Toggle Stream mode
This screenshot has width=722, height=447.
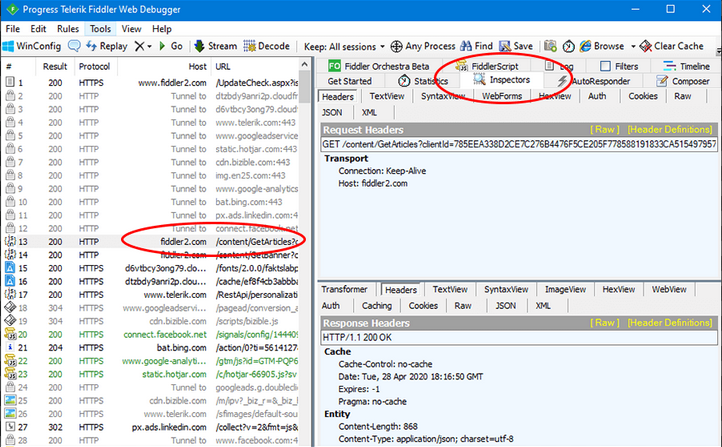point(215,46)
